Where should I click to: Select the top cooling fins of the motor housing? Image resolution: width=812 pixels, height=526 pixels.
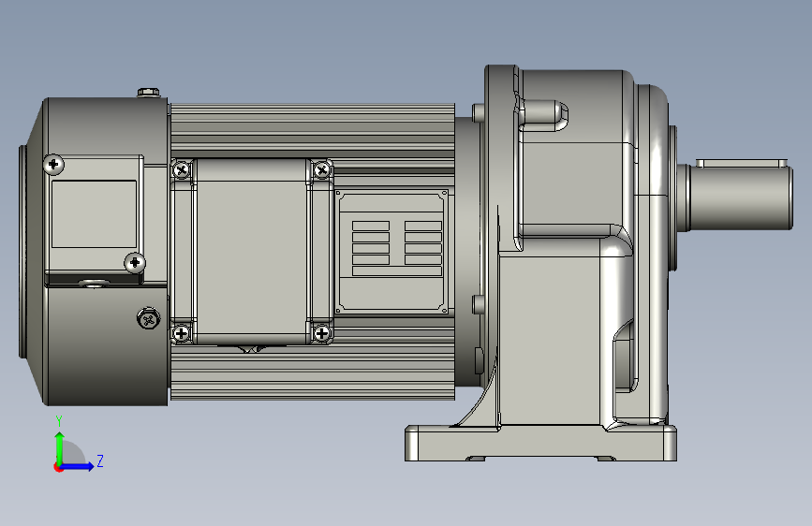coord(313,129)
